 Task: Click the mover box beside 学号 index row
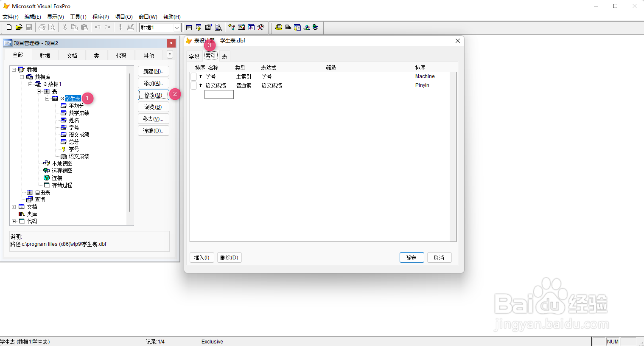[194, 76]
